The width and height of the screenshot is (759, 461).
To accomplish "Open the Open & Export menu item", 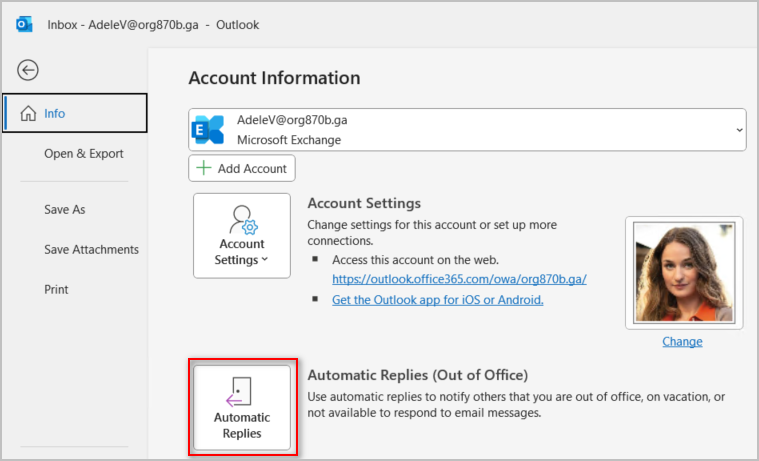I will click(84, 154).
